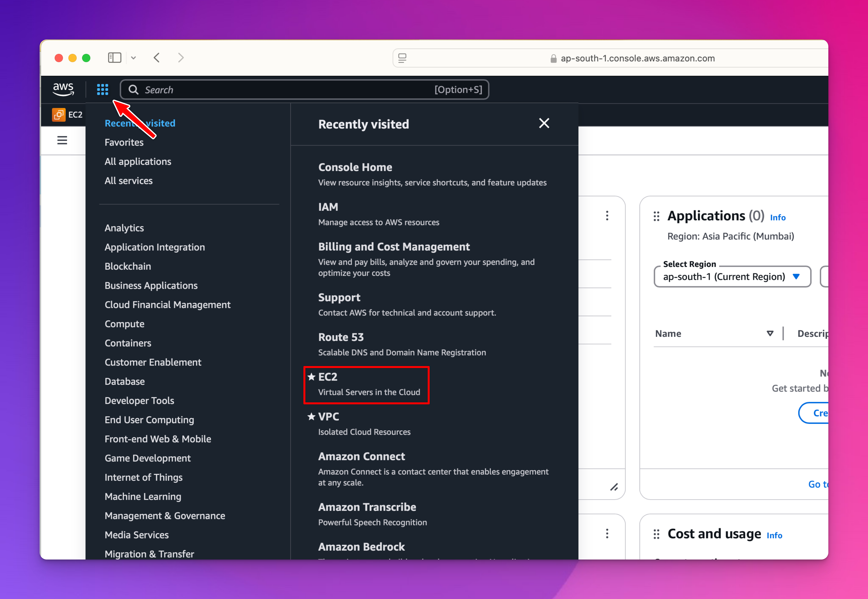Viewport: 868px width, 599px height.
Task: Open the Blockchain category
Action: 128,266
